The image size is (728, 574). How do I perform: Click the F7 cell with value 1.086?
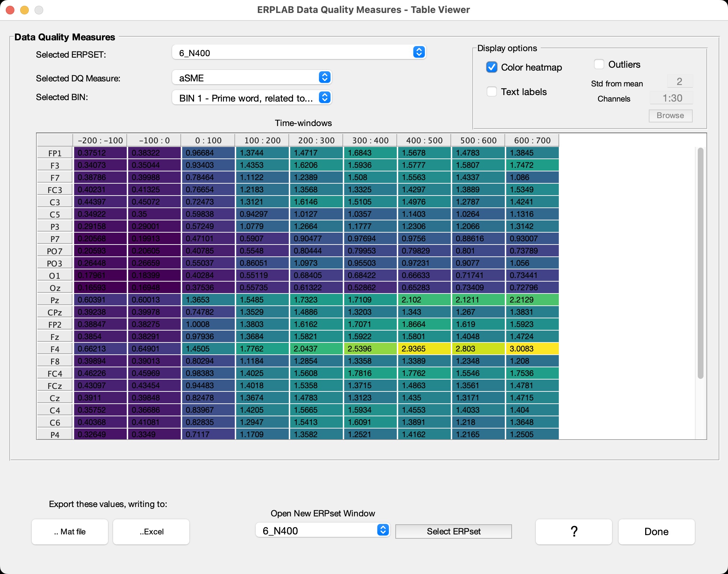click(x=532, y=177)
